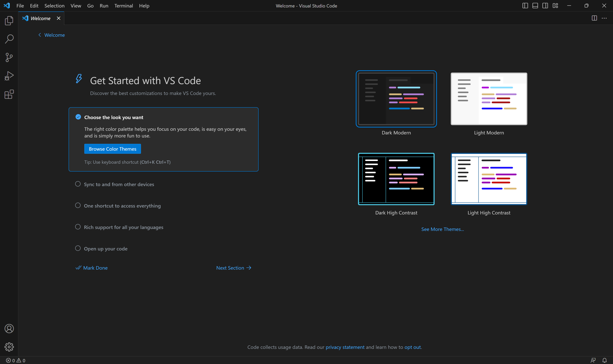The width and height of the screenshot is (613, 364).
Task: Open the Accounts menu
Action: coord(9,329)
